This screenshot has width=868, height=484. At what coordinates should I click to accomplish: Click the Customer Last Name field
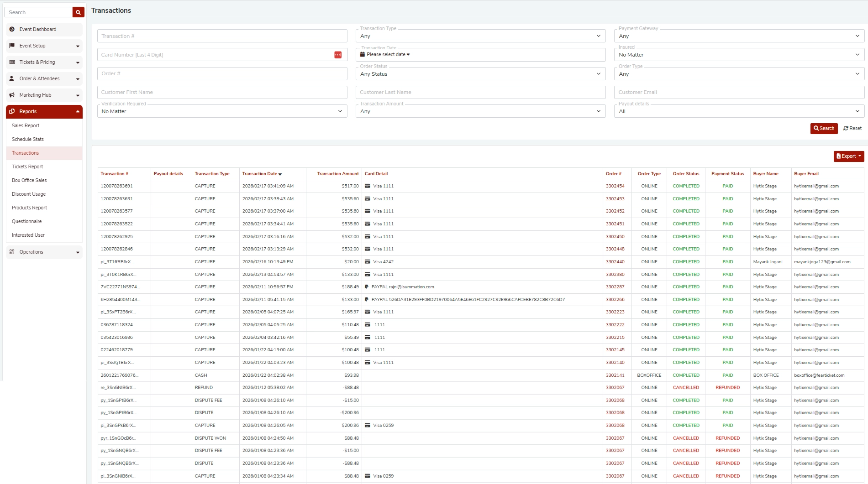pos(480,92)
